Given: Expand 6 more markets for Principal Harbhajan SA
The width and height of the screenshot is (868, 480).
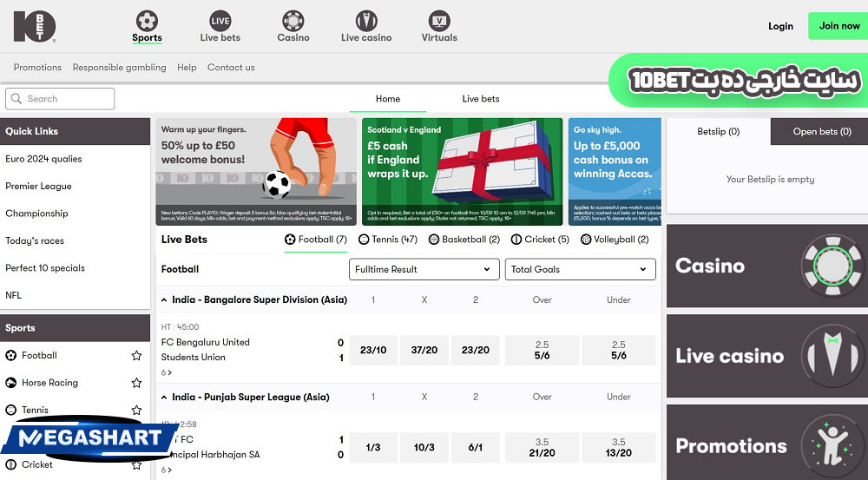Looking at the screenshot, I should click(166, 470).
